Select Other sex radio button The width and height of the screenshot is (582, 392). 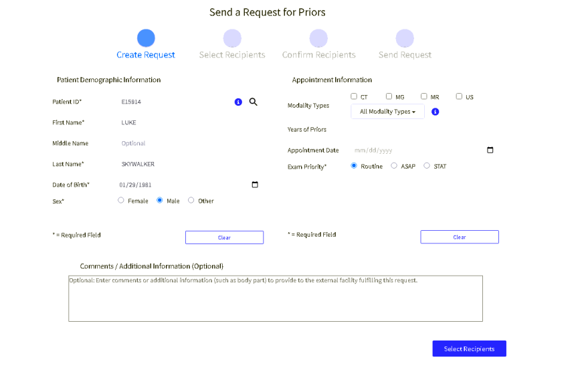[x=191, y=201]
